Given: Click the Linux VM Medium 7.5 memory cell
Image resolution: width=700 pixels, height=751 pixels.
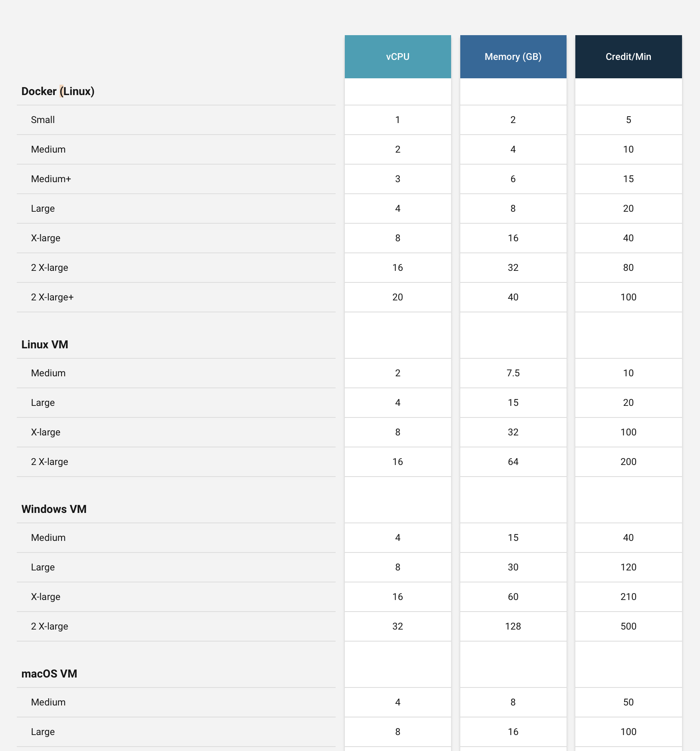Looking at the screenshot, I should (513, 373).
